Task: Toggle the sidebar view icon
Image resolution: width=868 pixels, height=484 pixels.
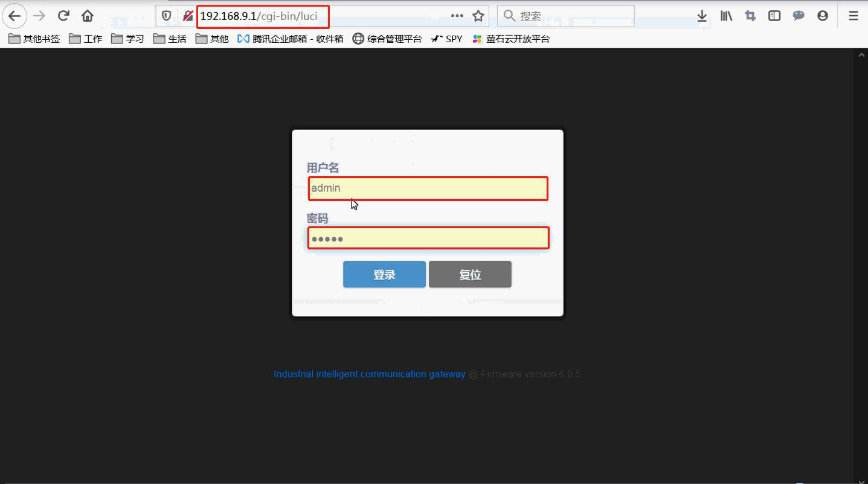Action: click(x=774, y=16)
